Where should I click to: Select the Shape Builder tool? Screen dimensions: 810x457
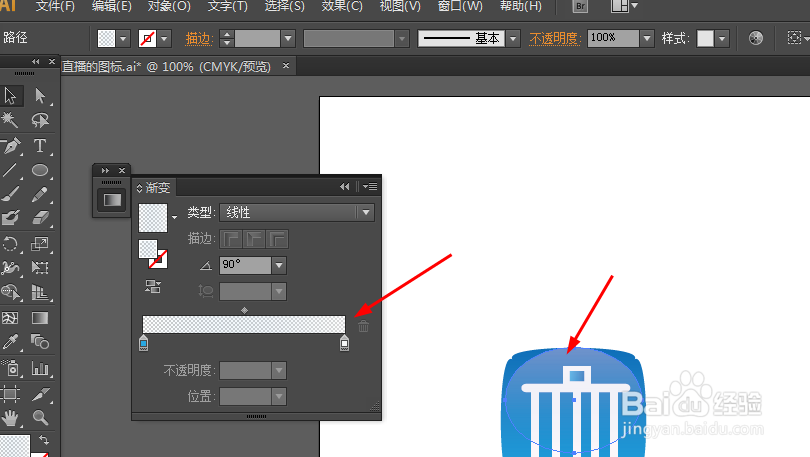(x=10, y=292)
